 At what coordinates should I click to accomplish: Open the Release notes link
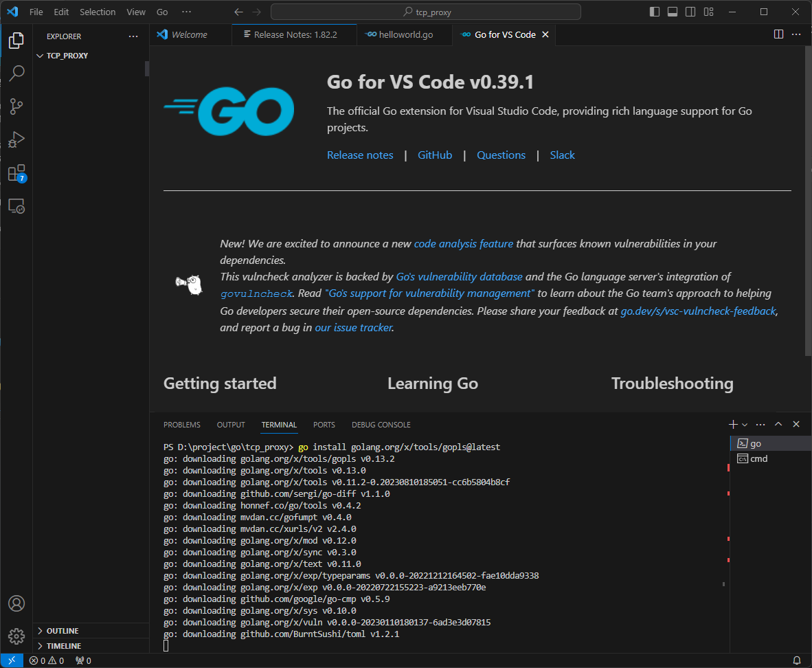point(360,155)
